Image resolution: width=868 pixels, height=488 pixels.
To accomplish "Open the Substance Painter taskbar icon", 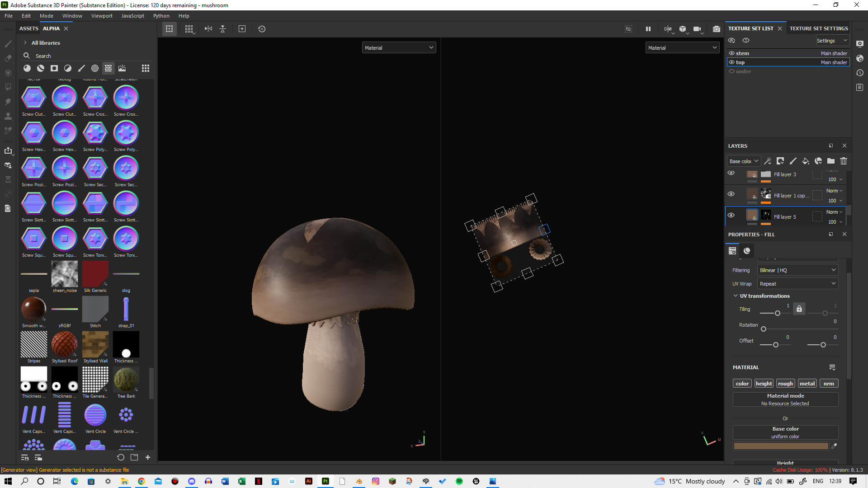I will point(325,481).
